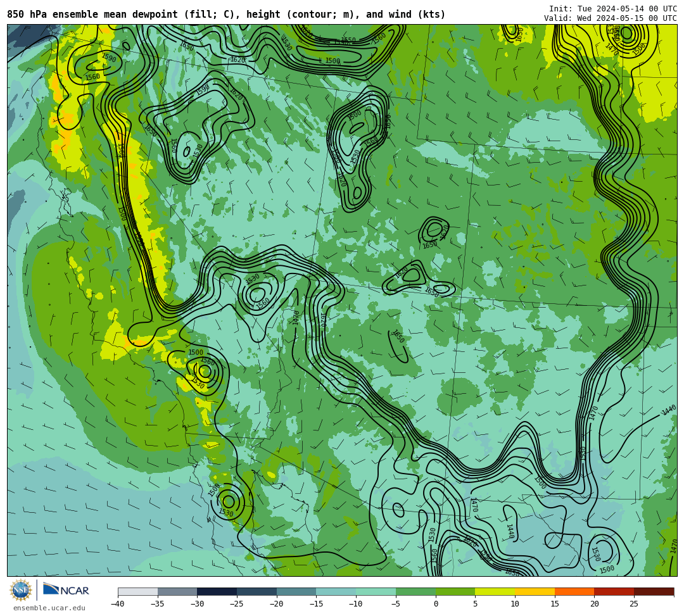This screenshot has height=616, width=684.
Task: Pick the medium green −5 to 0 swatch
Action: click(x=415, y=591)
